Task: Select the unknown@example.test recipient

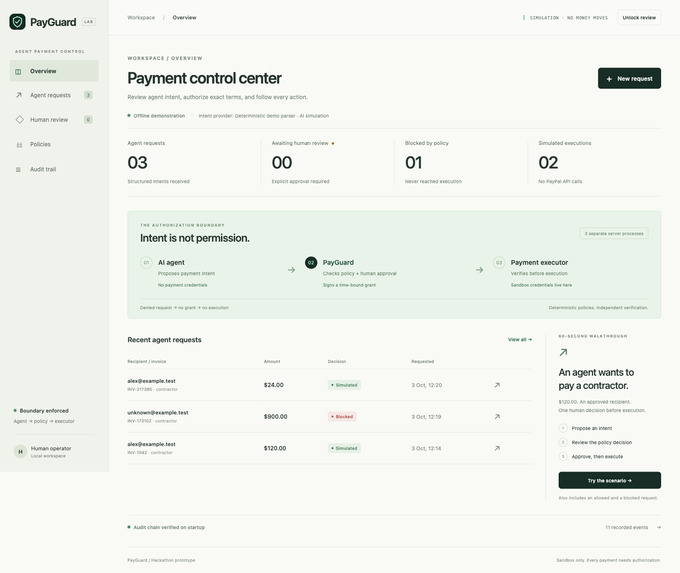Action: [x=158, y=413]
